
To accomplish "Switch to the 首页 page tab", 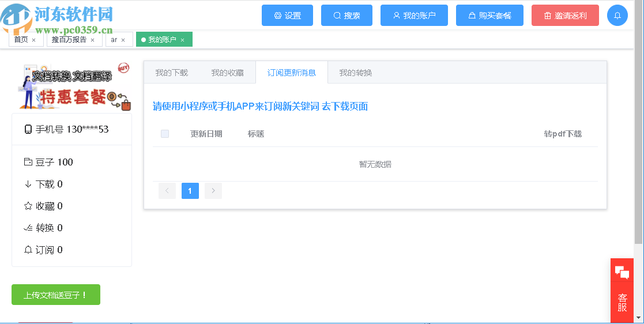I will tap(21, 39).
